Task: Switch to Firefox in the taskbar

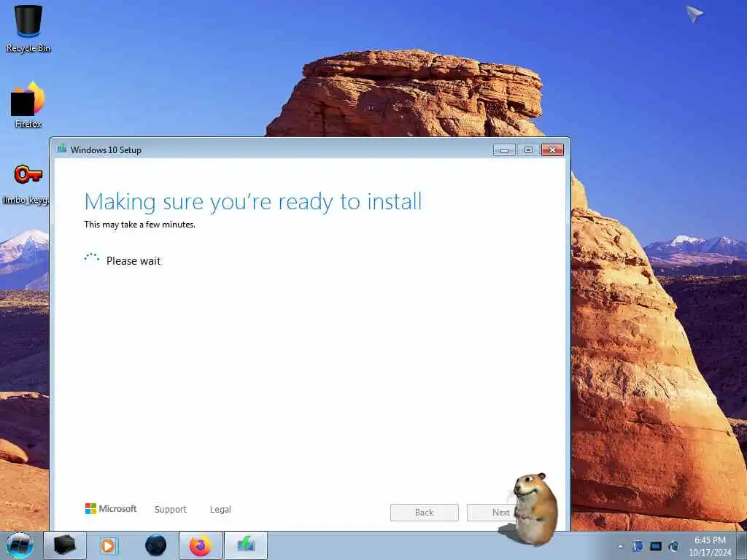Action: pos(201,545)
